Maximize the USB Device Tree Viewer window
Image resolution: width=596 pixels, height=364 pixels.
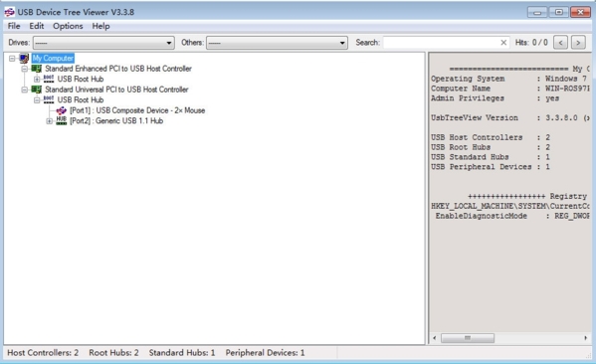(559, 13)
